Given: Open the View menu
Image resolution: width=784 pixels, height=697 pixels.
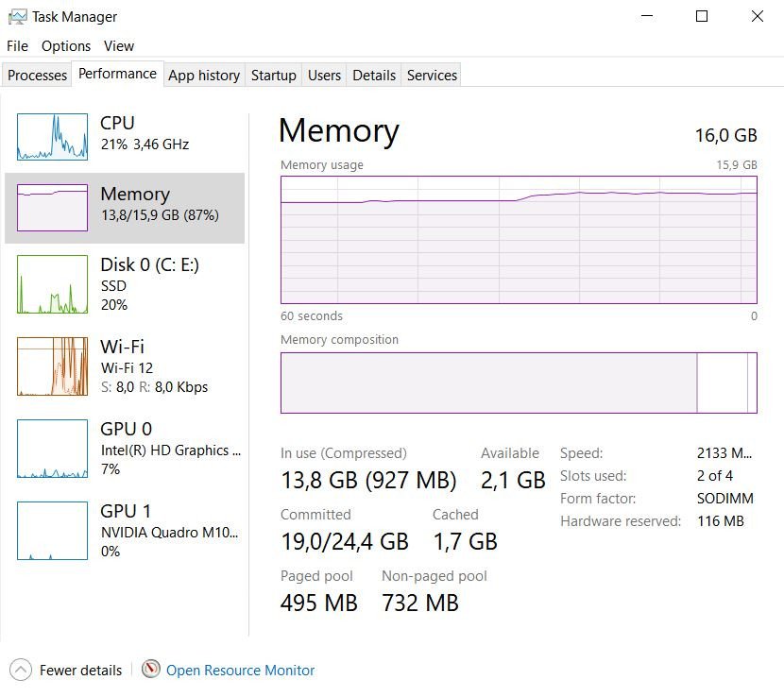Looking at the screenshot, I should [x=118, y=45].
